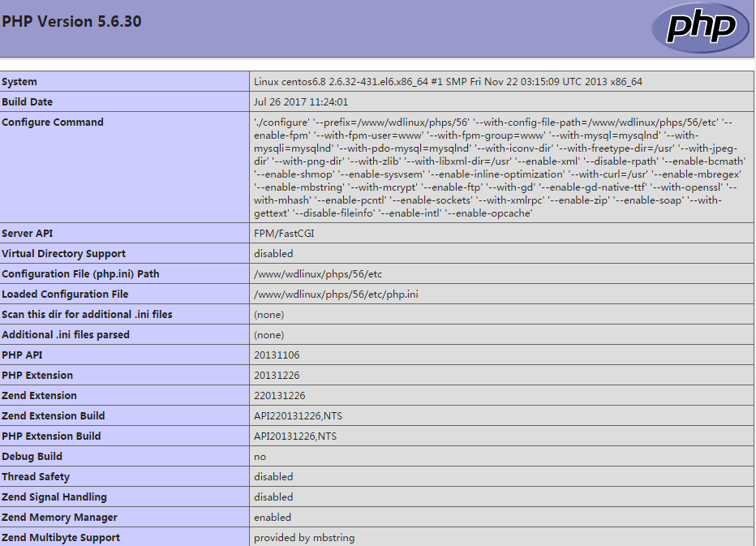Image resolution: width=756 pixels, height=546 pixels.
Task: Click (none) value for Scan this dir row
Action: [x=269, y=315]
